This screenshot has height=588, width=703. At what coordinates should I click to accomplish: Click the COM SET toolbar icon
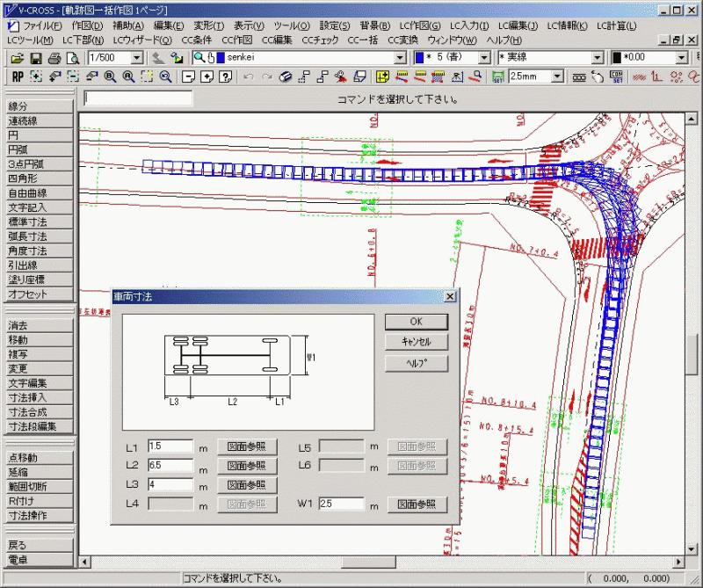616,76
